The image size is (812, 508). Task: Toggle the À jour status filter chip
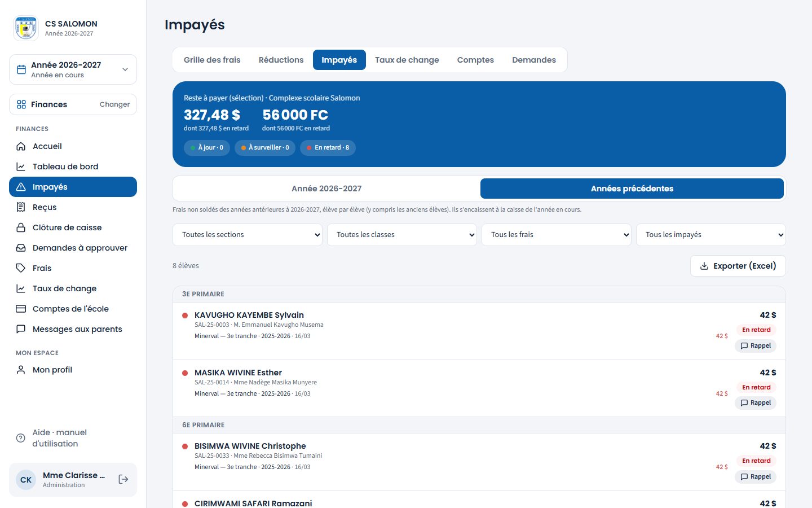pos(207,147)
